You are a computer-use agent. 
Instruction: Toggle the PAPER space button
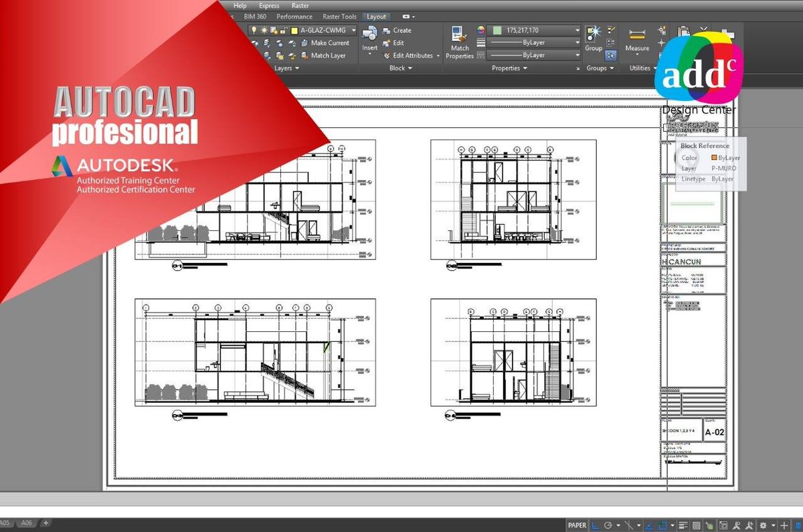[577, 525]
